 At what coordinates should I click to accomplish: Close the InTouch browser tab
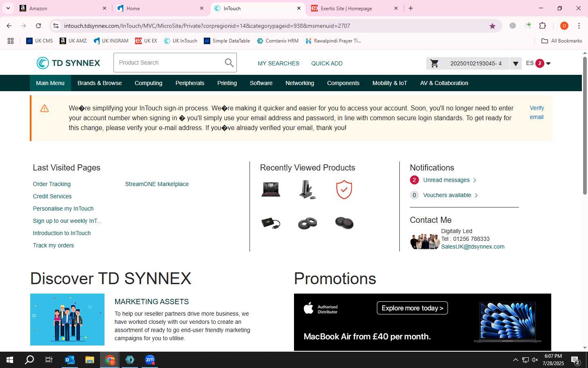[x=299, y=8]
